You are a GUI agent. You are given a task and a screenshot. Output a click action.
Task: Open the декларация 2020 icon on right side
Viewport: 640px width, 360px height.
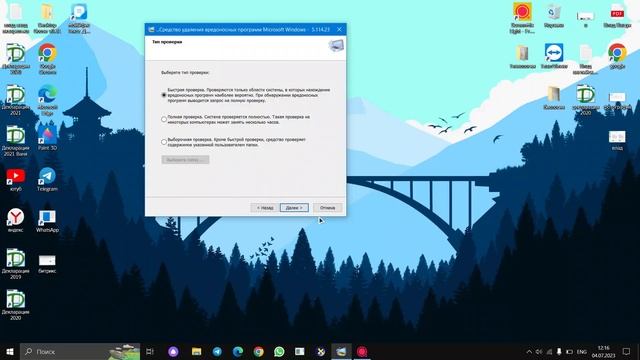(x=585, y=99)
